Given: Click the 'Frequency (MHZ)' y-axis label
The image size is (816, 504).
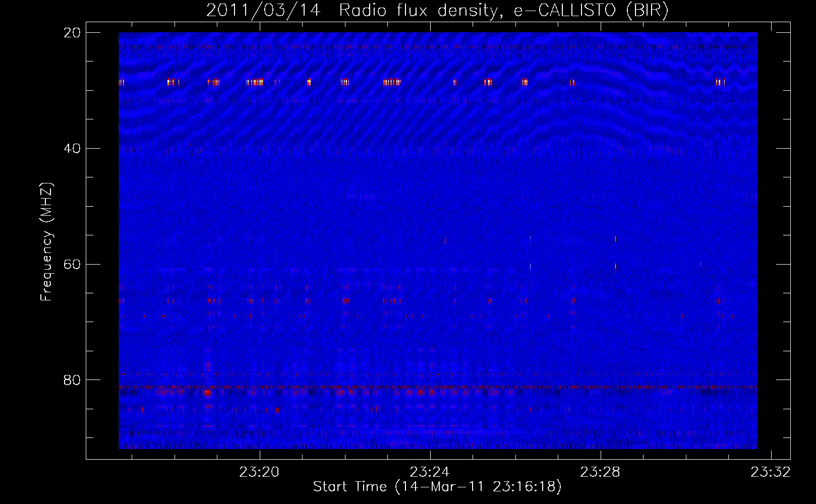Looking at the screenshot, I should pos(46,242).
